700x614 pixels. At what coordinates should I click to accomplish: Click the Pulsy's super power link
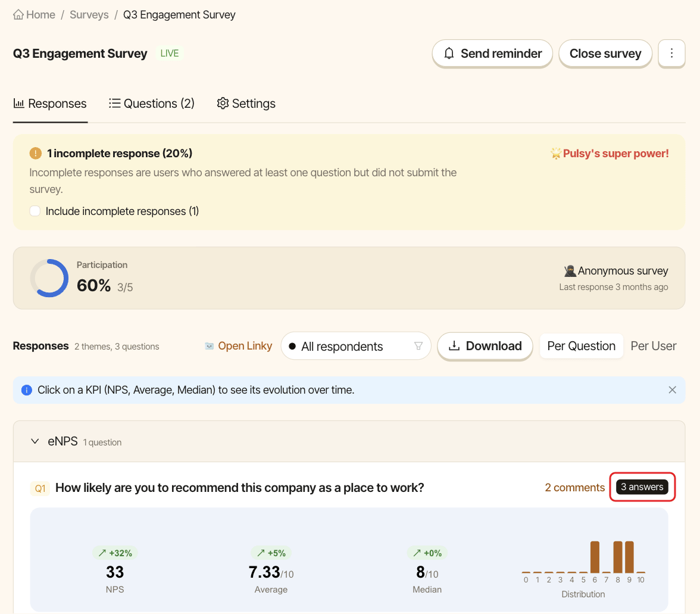point(615,154)
